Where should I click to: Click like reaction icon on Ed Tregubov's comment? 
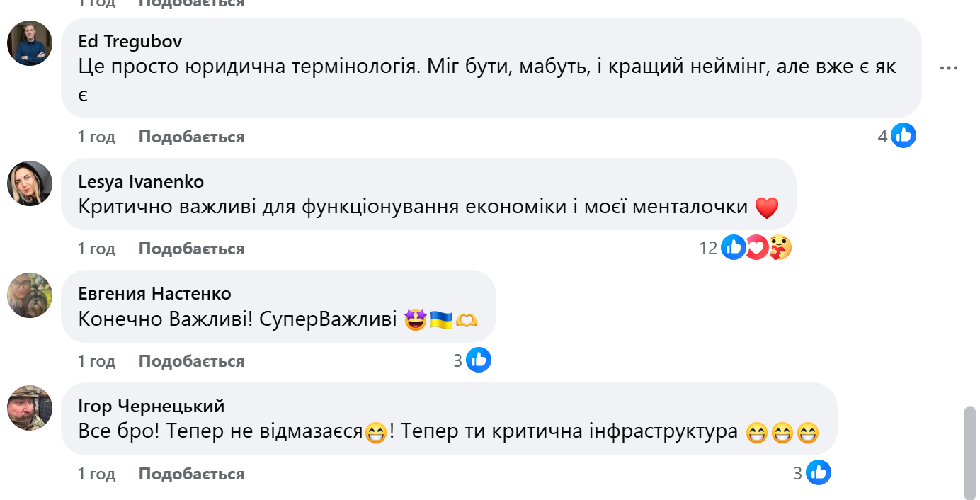coord(904,135)
